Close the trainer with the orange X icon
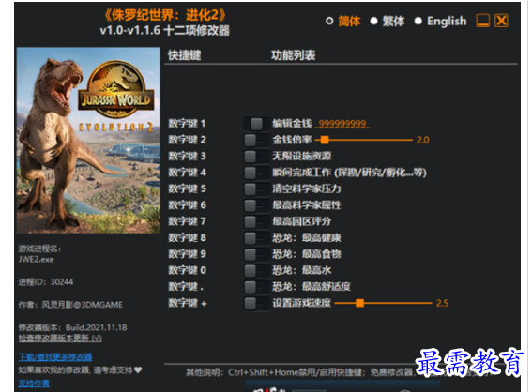The height and width of the screenshot is (392, 532). tap(501, 21)
